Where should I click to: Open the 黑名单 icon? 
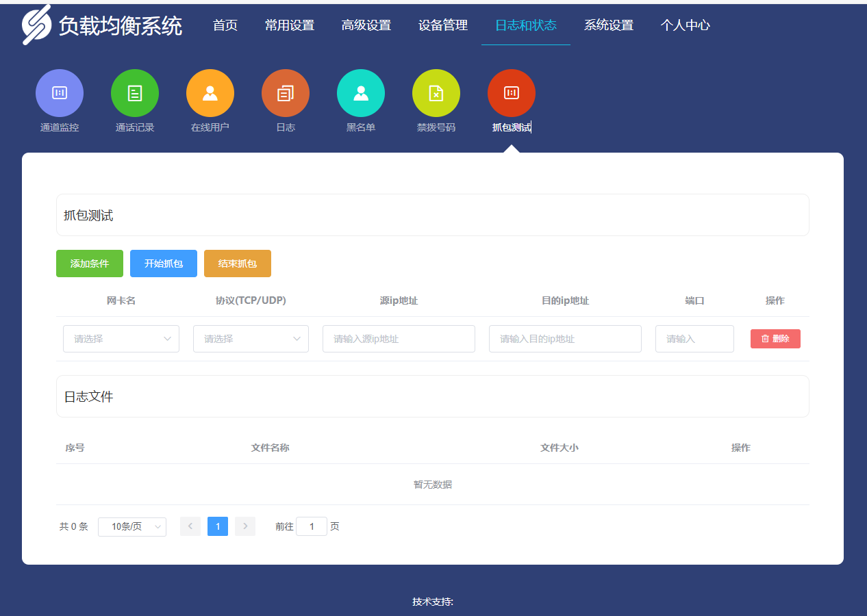click(361, 93)
